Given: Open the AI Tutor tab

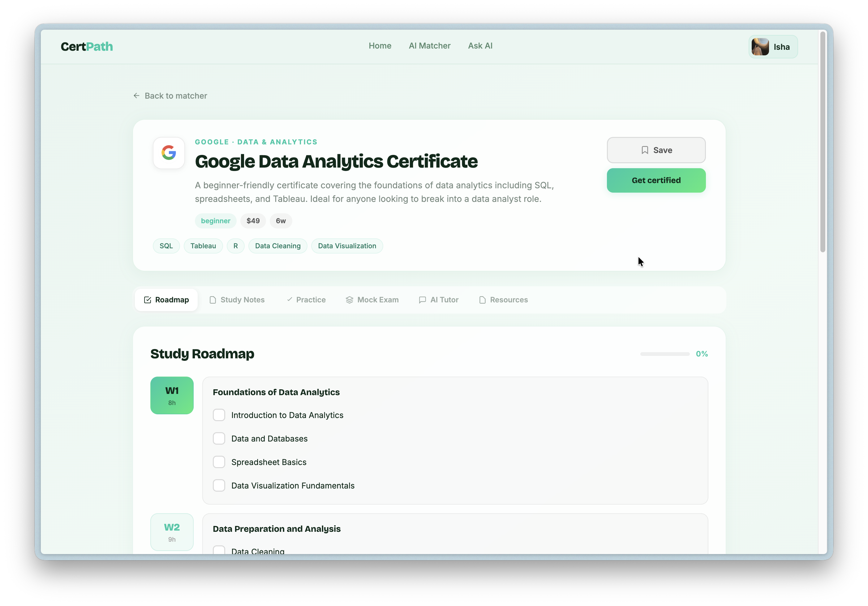Looking at the screenshot, I should 439,300.
